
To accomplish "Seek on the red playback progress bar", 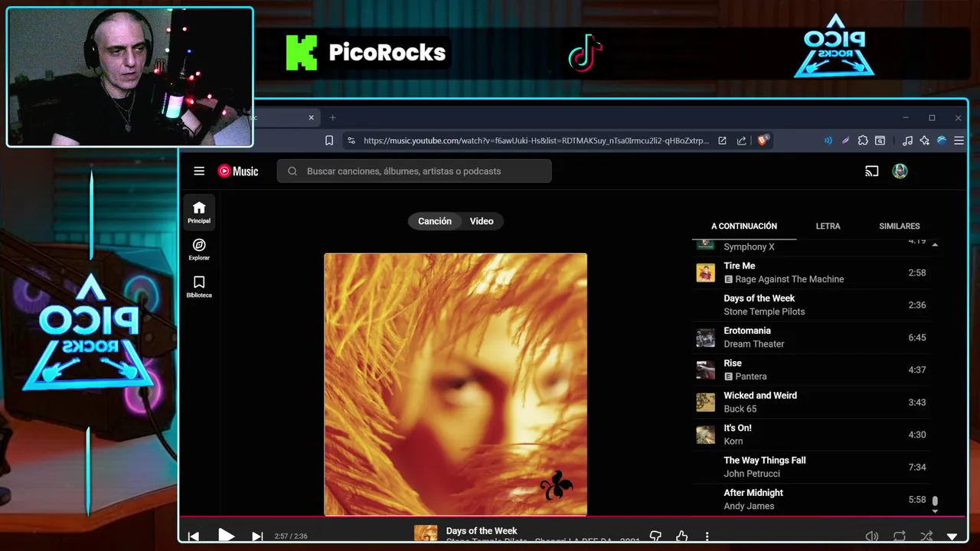I will click(x=573, y=517).
